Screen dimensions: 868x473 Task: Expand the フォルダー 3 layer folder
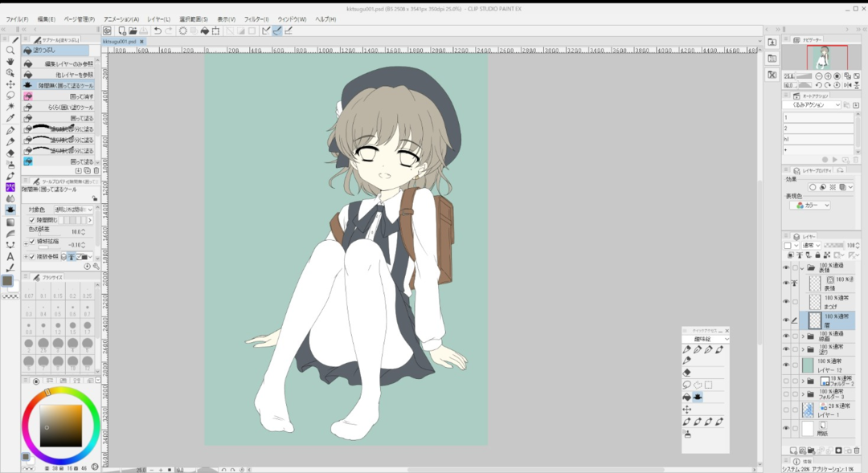[x=802, y=394]
